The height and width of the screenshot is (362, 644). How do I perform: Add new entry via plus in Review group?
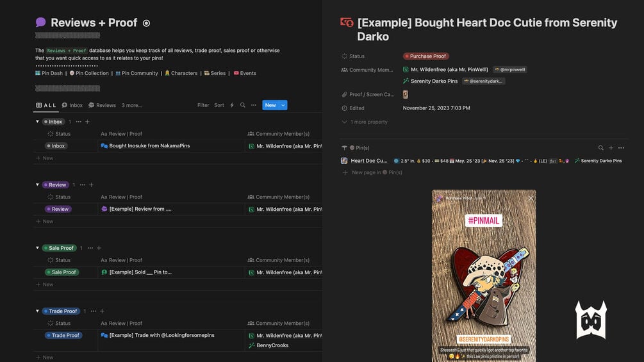(91, 185)
